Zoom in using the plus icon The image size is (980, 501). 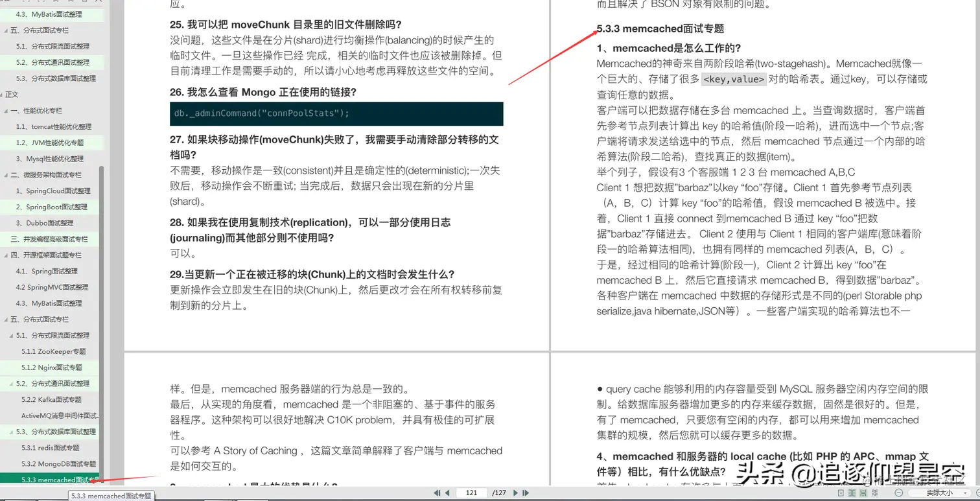pos(977,493)
